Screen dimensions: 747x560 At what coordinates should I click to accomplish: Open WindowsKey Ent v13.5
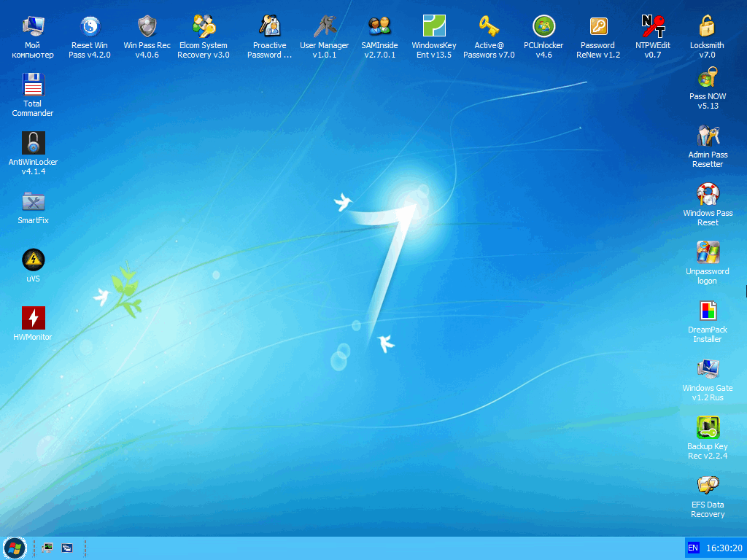(434, 27)
